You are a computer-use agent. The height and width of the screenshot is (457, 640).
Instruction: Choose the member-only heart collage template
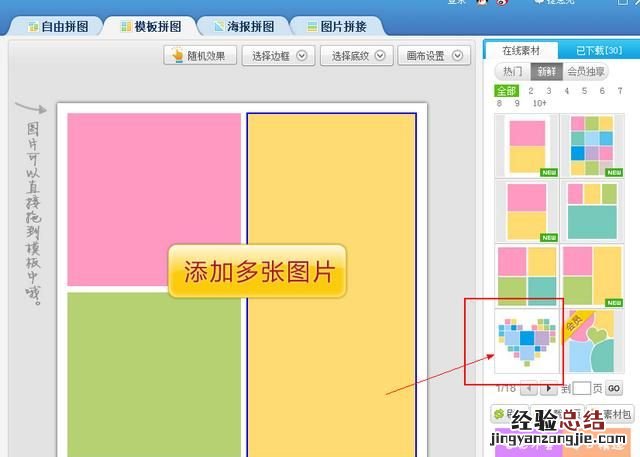tap(591, 339)
